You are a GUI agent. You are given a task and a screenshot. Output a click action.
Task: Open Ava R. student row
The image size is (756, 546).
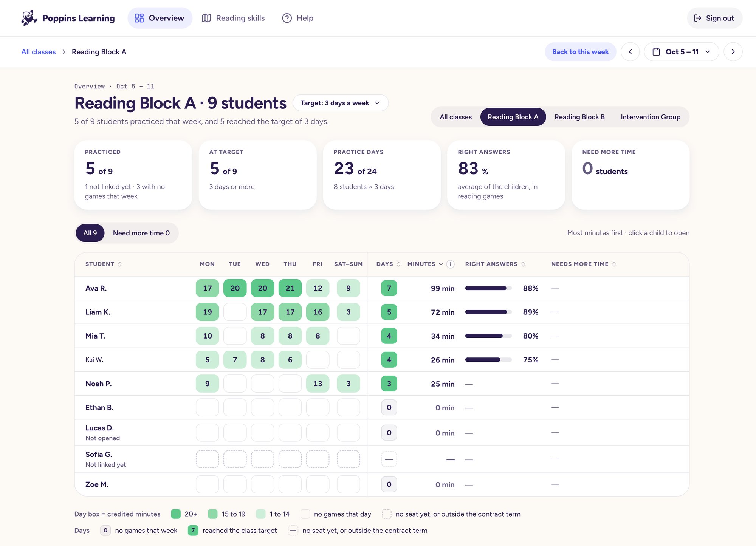[382, 288]
